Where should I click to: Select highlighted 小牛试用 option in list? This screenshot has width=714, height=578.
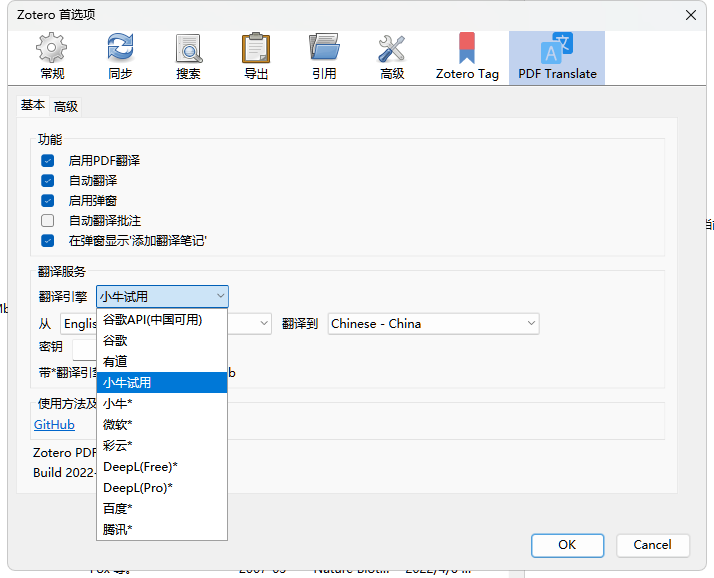162,383
